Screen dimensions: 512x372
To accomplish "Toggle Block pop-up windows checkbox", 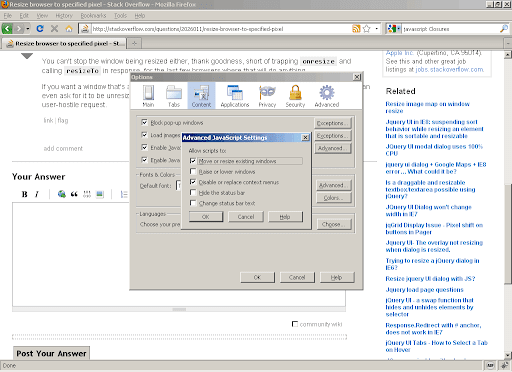I will pos(144,122).
